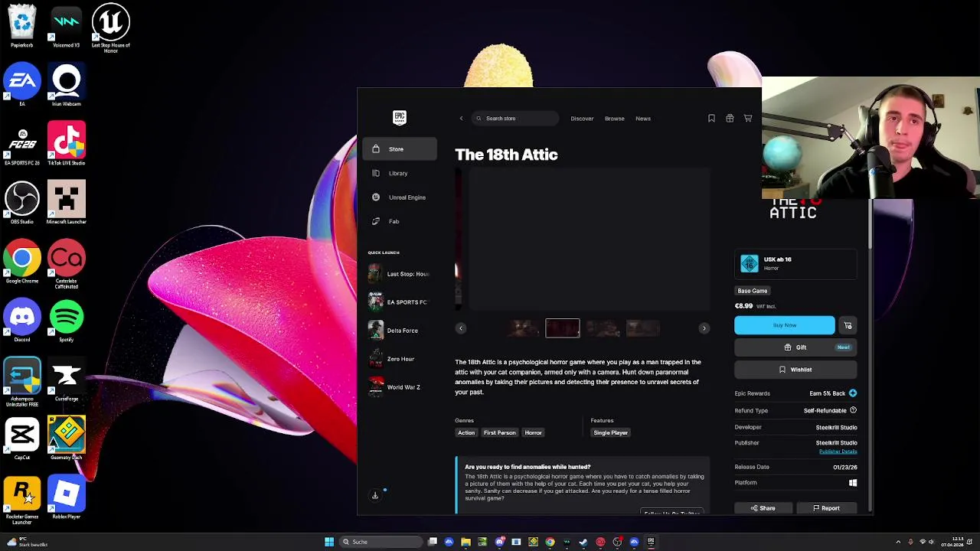This screenshot has height=551, width=980.
Task: Open the Discord desktop icon
Action: pos(21,321)
